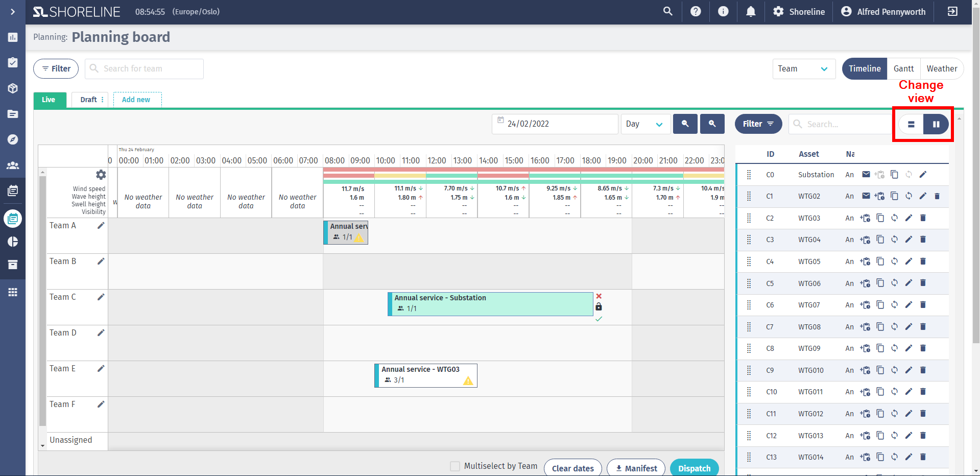
Task: Click the Manifest download button
Action: click(636, 468)
